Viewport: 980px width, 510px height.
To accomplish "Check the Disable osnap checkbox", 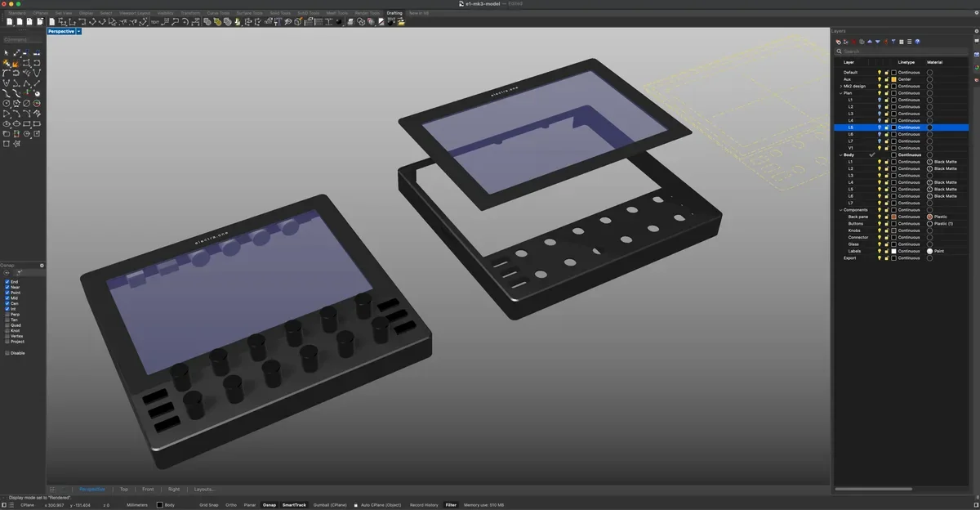I will [7, 353].
